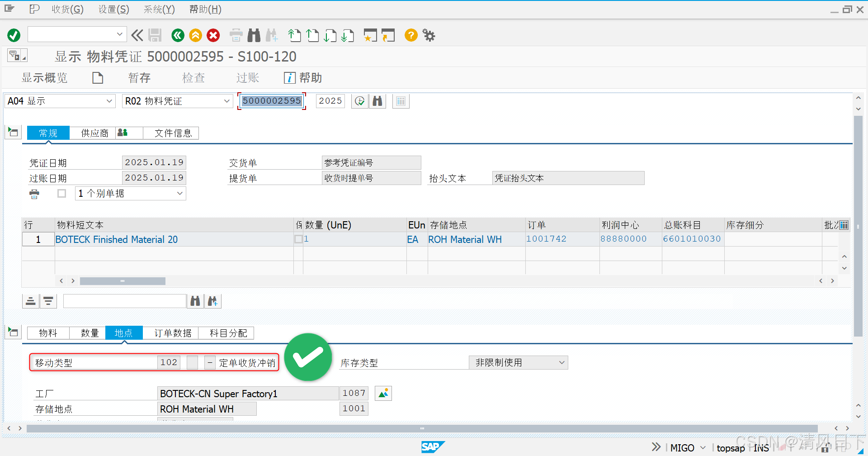Click the sort ascending icon below the item table
The height and width of the screenshot is (456, 868).
click(30, 300)
